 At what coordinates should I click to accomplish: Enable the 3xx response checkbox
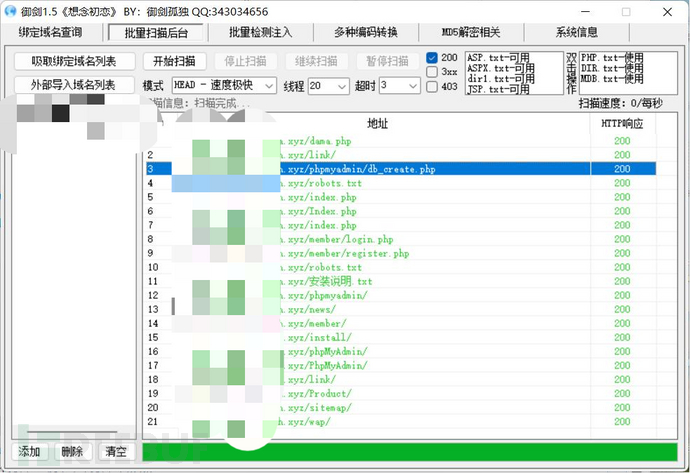pyautogui.click(x=432, y=72)
